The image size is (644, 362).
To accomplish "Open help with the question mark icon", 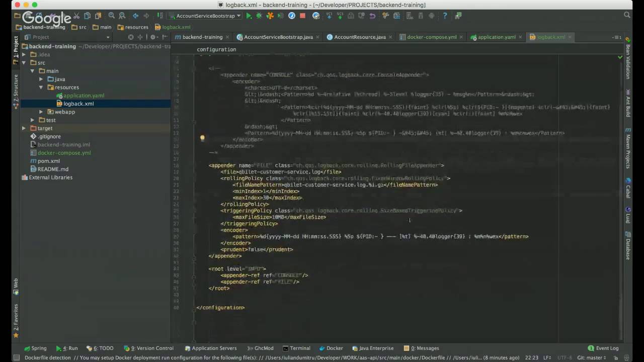I will coord(445,16).
